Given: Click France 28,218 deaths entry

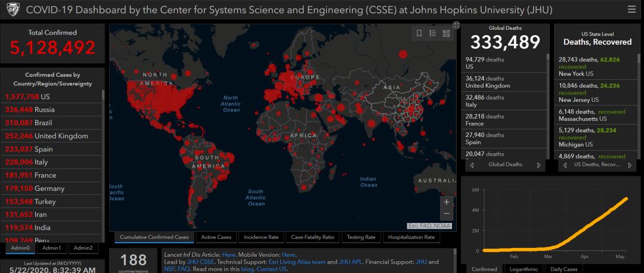Looking at the screenshot, I should coord(504,119).
